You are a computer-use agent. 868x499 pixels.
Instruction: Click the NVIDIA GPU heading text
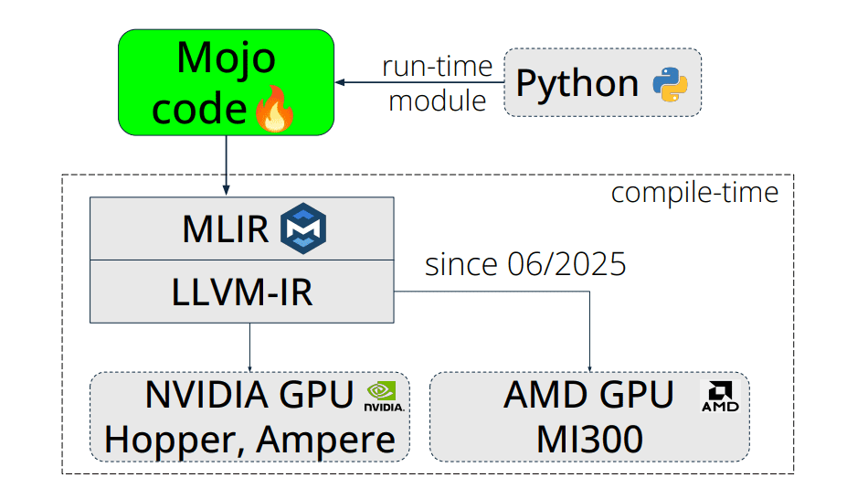[249, 395]
